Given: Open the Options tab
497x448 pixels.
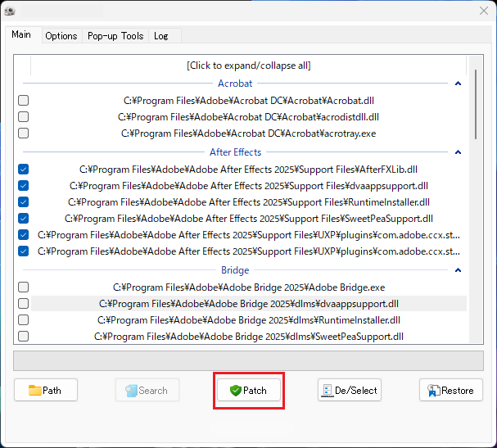Looking at the screenshot, I should click(x=61, y=36).
